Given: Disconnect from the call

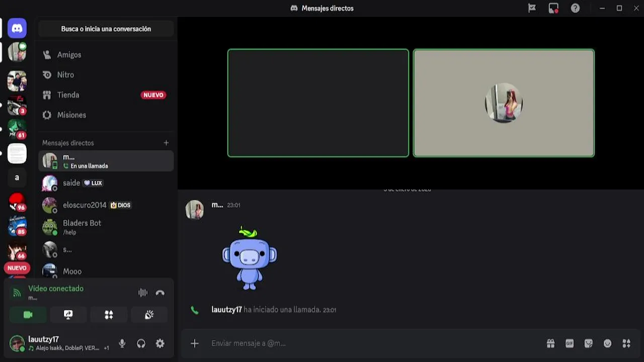Looking at the screenshot, I should (160, 293).
